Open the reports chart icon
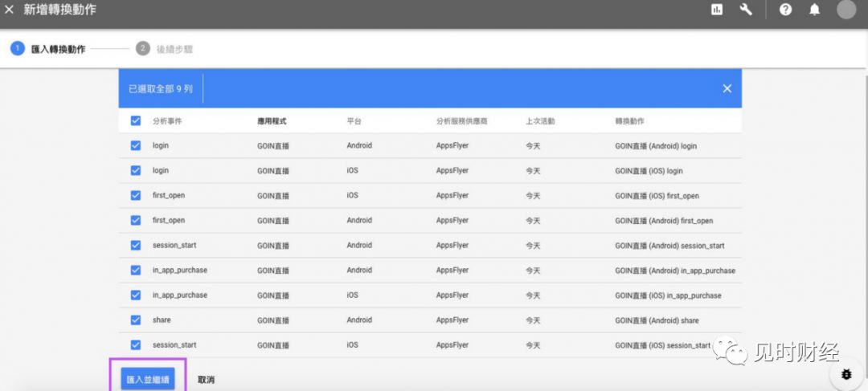 tap(717, 10)
